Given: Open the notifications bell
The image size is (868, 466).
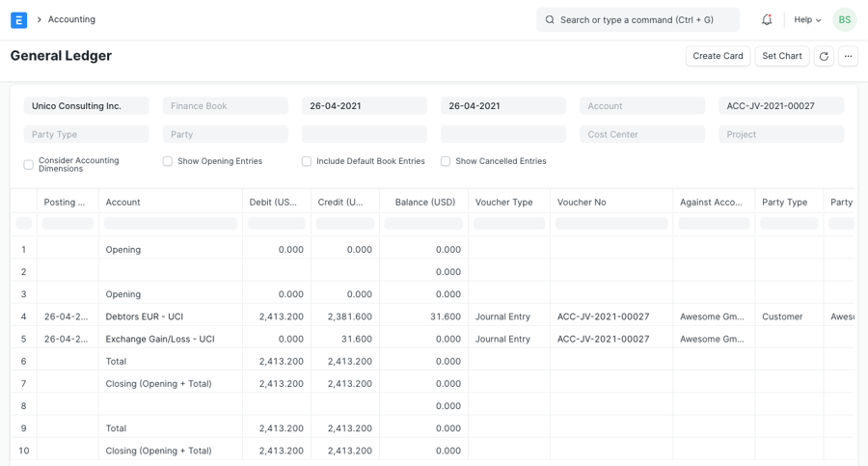Looking at the screenshot, I should click(x=767, y=19).
